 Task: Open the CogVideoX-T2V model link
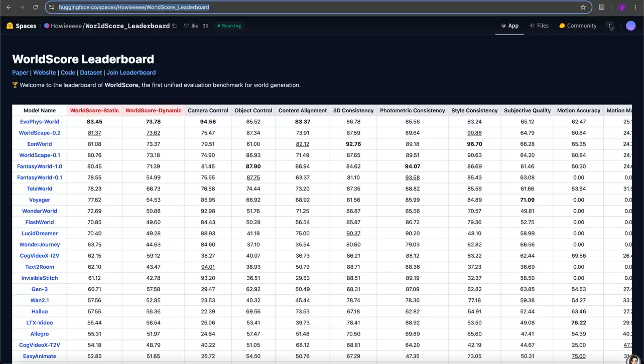tap(40, 345)
